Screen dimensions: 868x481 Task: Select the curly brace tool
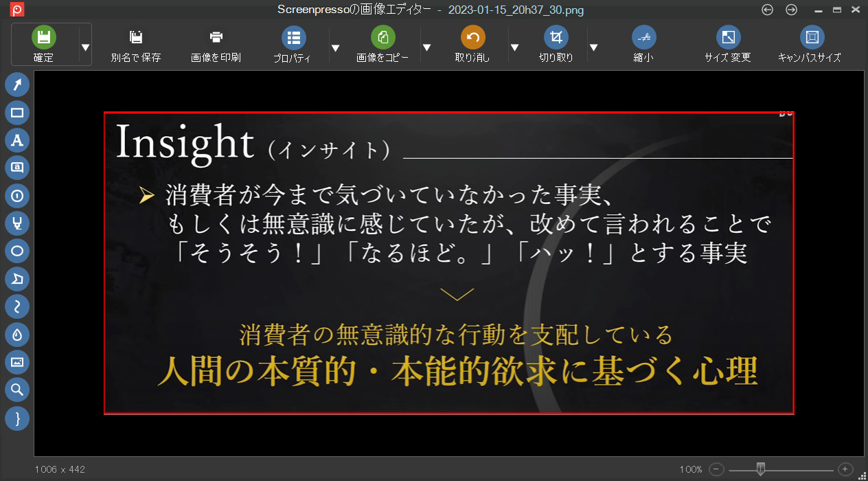click(x=17, y=418)
